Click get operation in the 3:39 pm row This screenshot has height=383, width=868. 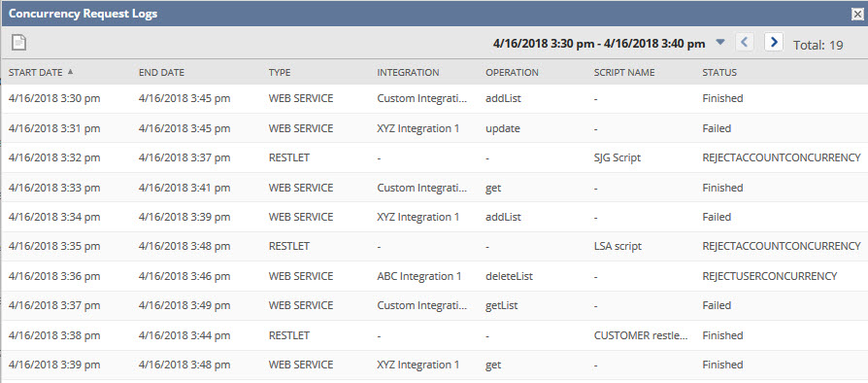[493, 365]
